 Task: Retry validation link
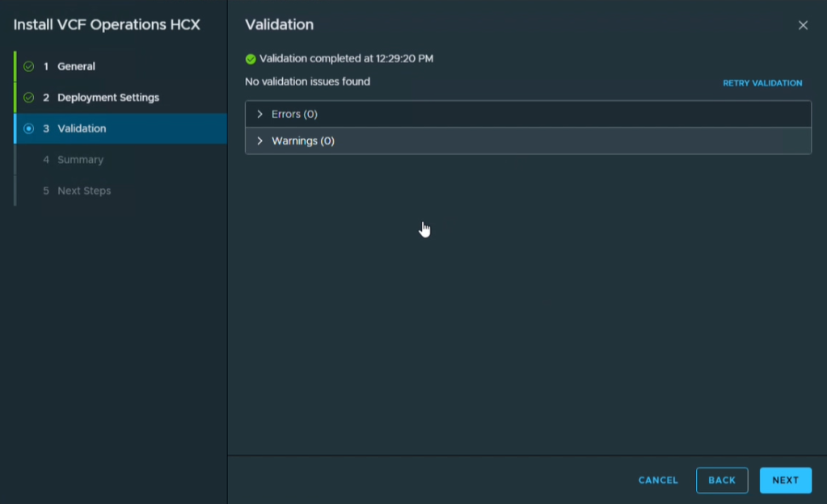(x=762, y=83)
